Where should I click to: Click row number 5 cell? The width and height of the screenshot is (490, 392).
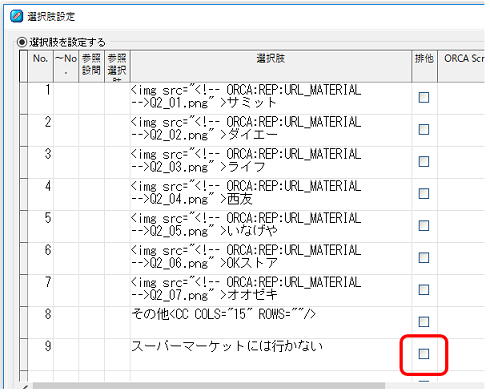[41, 226]
